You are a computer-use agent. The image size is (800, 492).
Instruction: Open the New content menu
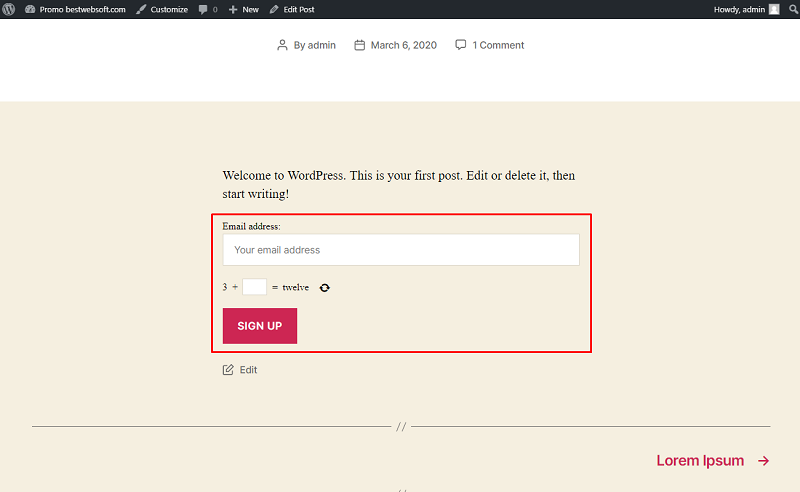coord(243,9)
